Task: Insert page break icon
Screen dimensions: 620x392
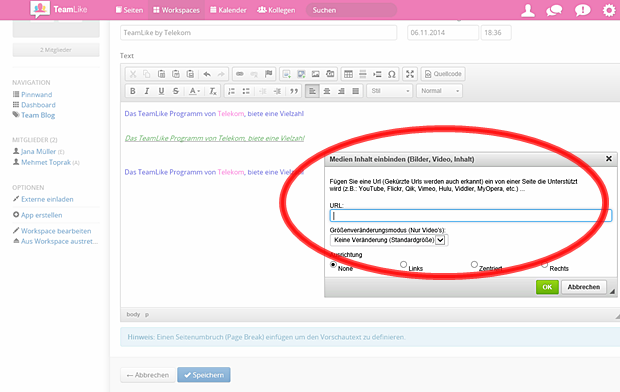Action: tap(377, 74)
